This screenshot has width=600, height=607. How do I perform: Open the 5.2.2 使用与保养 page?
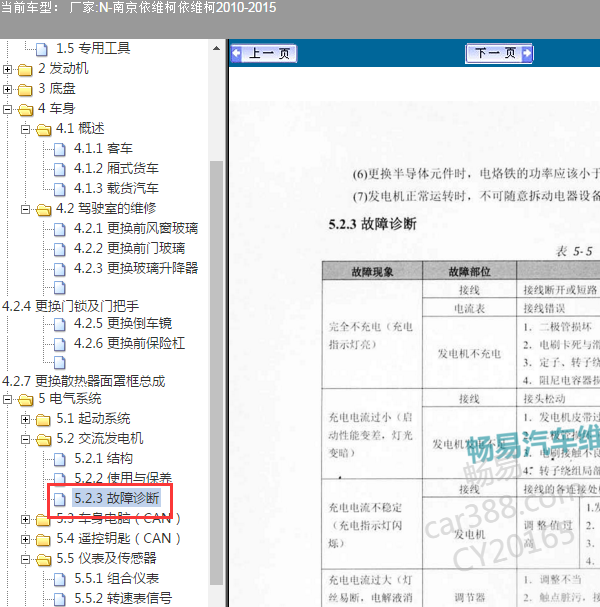123,478
